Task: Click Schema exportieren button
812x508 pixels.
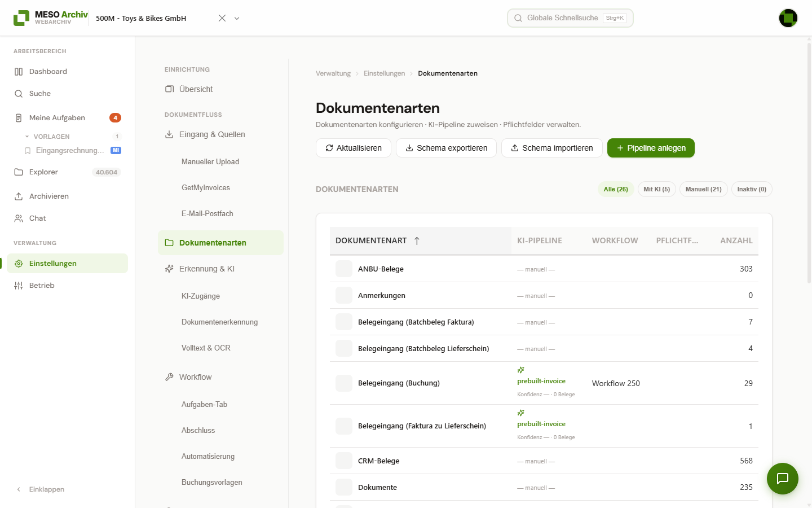Action: (446, 148)
